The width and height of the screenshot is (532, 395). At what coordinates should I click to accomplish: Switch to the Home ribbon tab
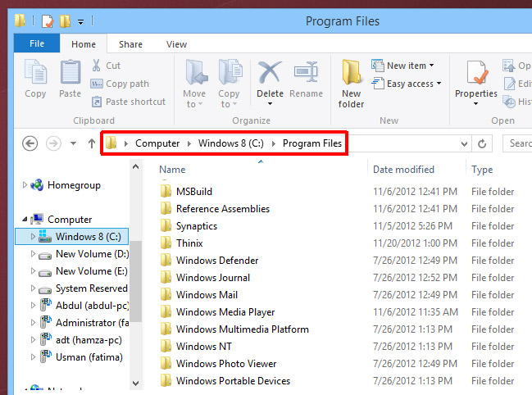click(84, 44)
